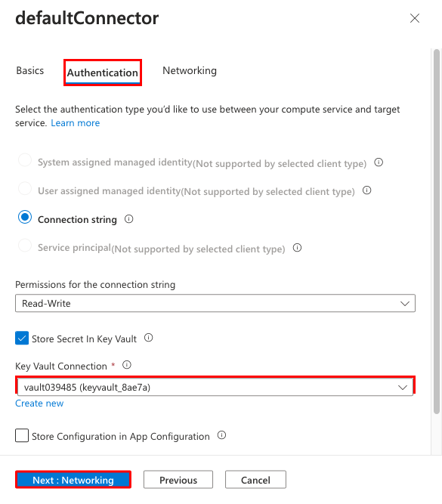Click info icon beside Store Configuration in App Configuration
Viewport: 442px width, 504px height.
click(x=222, y=435)
